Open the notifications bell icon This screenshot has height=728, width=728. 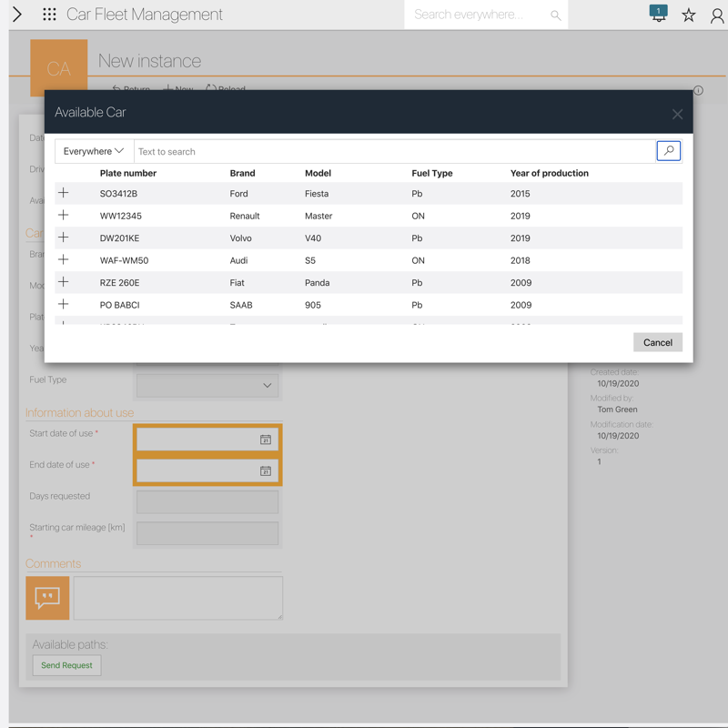(658, 15)
